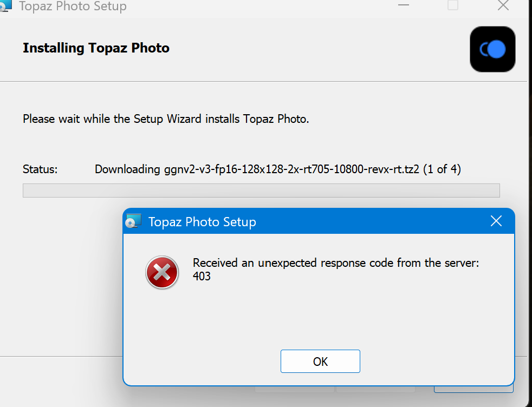Click the "Please wait" setup wizard message
Screen dimensions: 532x407
166,119
